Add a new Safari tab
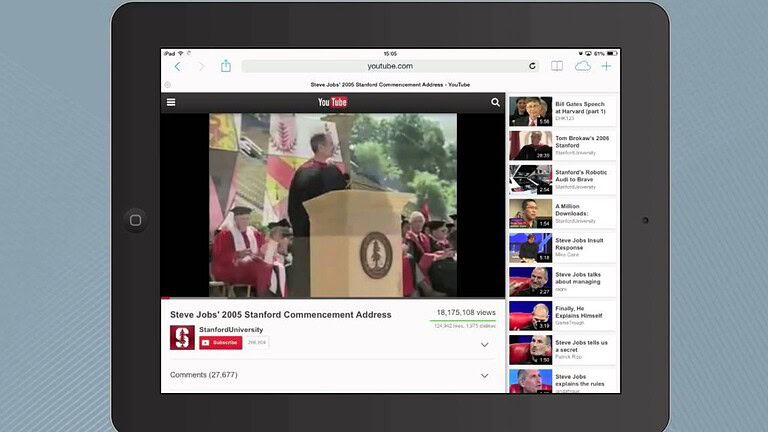 (x=606, y=66)
